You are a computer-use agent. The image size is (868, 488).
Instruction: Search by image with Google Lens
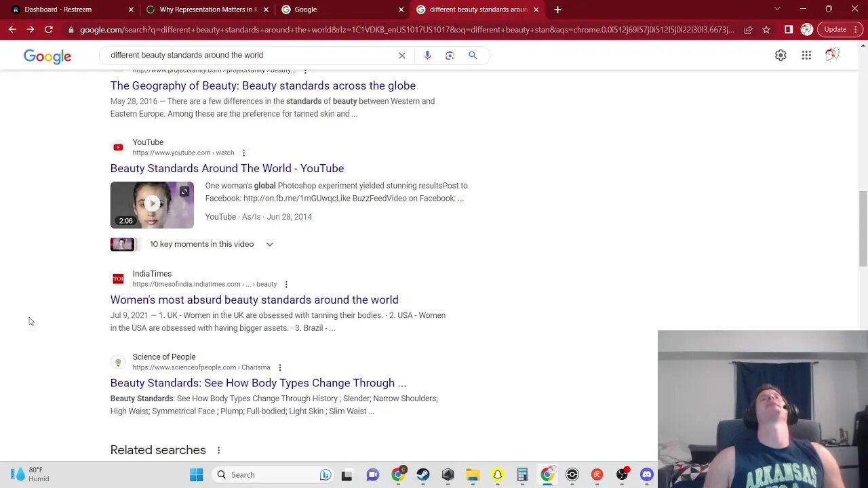click(450, 55)
